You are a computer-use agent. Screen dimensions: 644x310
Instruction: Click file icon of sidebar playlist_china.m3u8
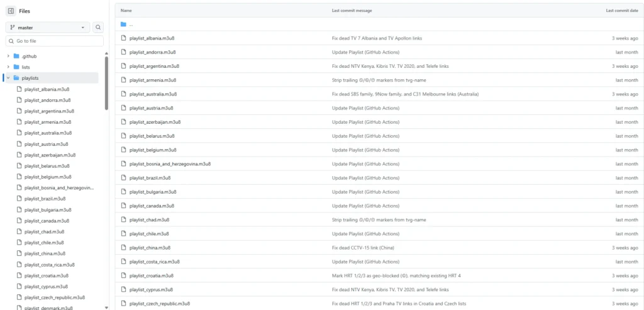point(19,253)
